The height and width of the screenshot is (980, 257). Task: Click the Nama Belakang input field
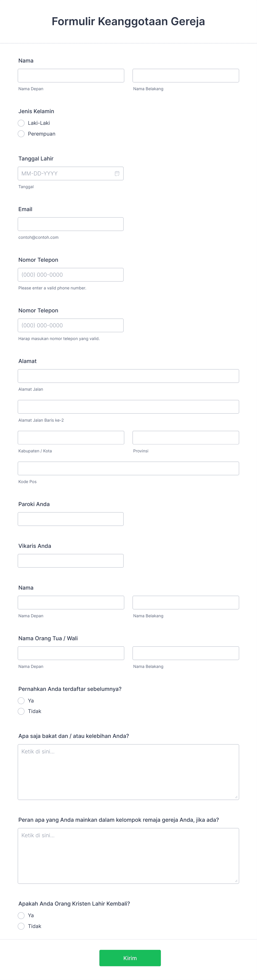(x=185, y=75)
